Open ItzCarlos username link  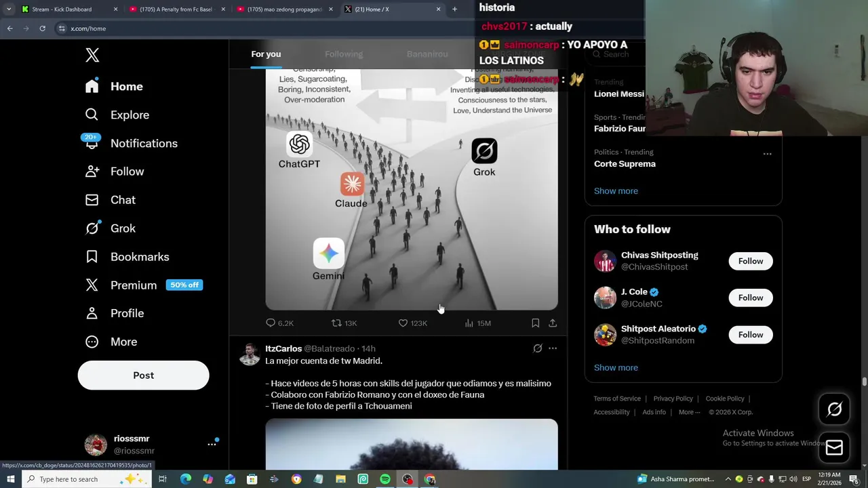coord(283,348)
